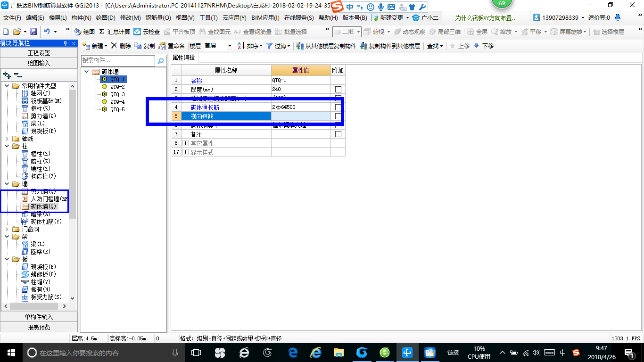Open the 钢筋量(Q) menu
The width and height of the screenshot is (644, 362).
click(158, 18)
